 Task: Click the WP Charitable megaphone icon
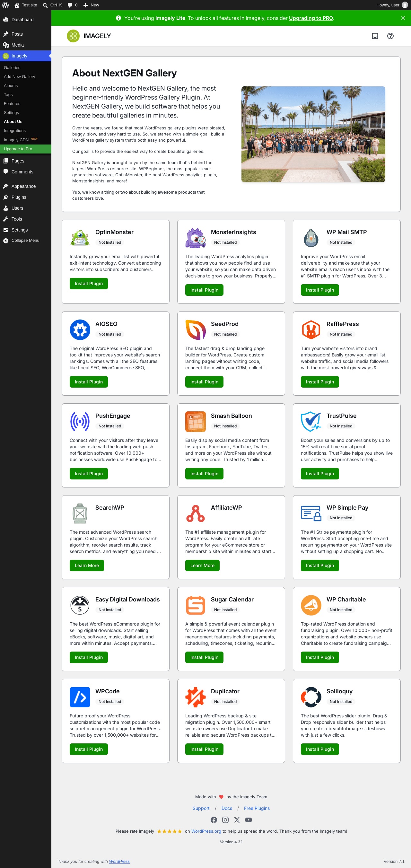[x=311, y=605]
